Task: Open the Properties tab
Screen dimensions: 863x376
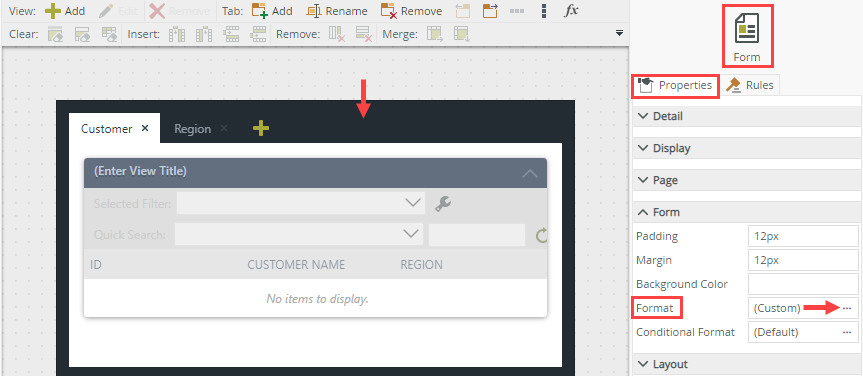Action: click(x=676, y=85)
